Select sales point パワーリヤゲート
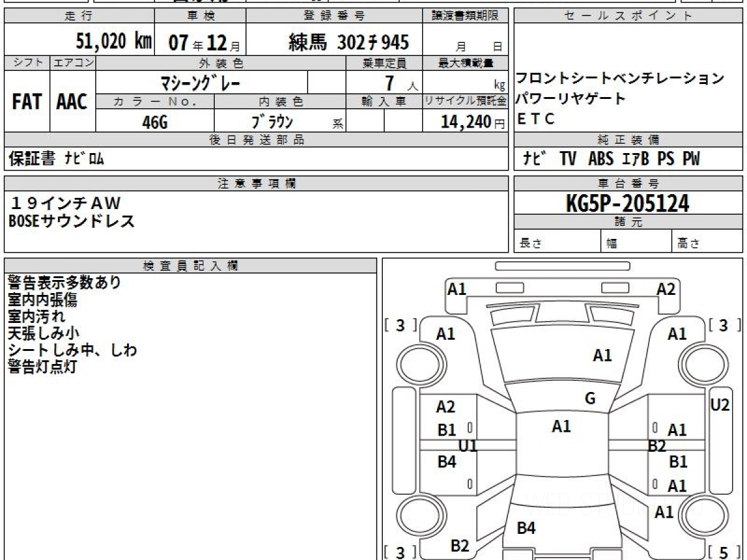This screenshot has height=560, width=747. [570, 99]
